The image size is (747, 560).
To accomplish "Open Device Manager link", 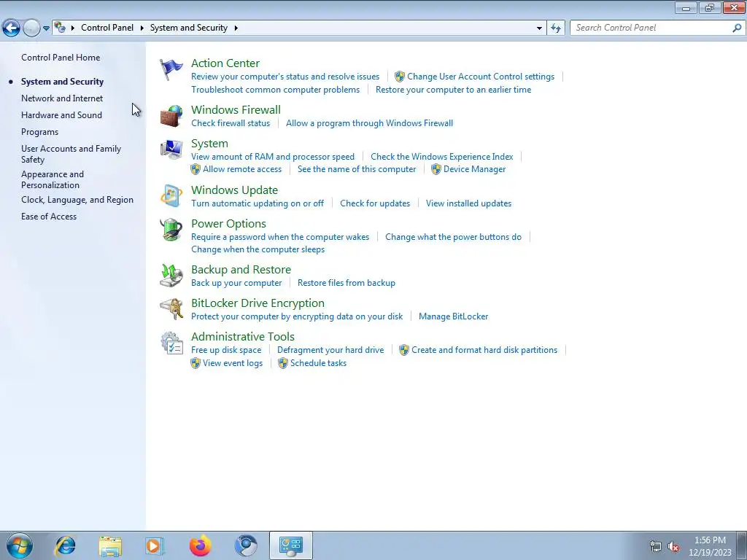I will pyautogui.click(x=474, y=169).
